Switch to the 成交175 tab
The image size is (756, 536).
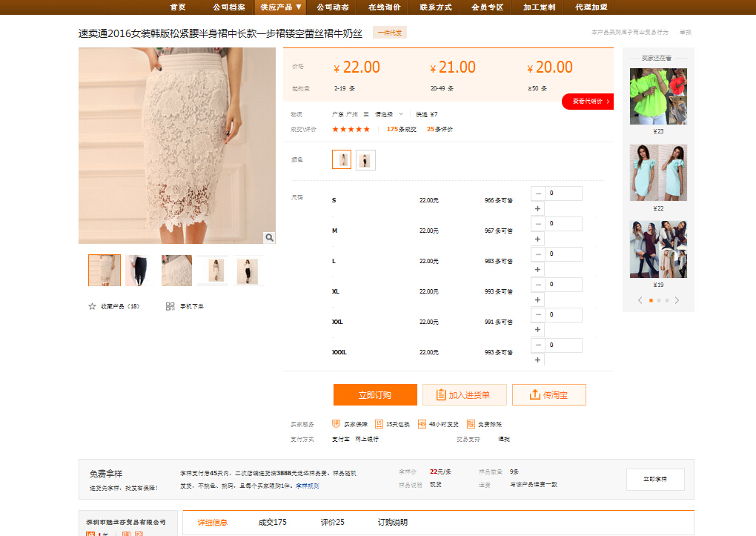tap(272, 522)
